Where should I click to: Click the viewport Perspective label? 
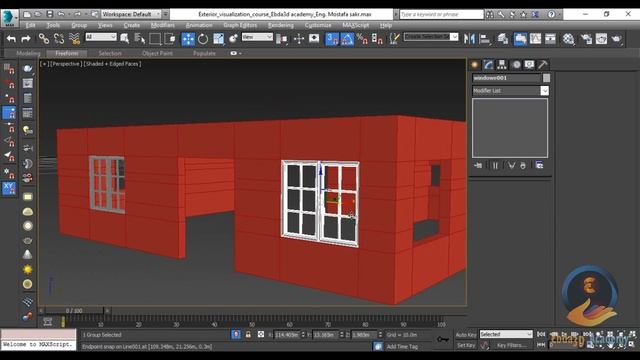[x=65, y=64]
